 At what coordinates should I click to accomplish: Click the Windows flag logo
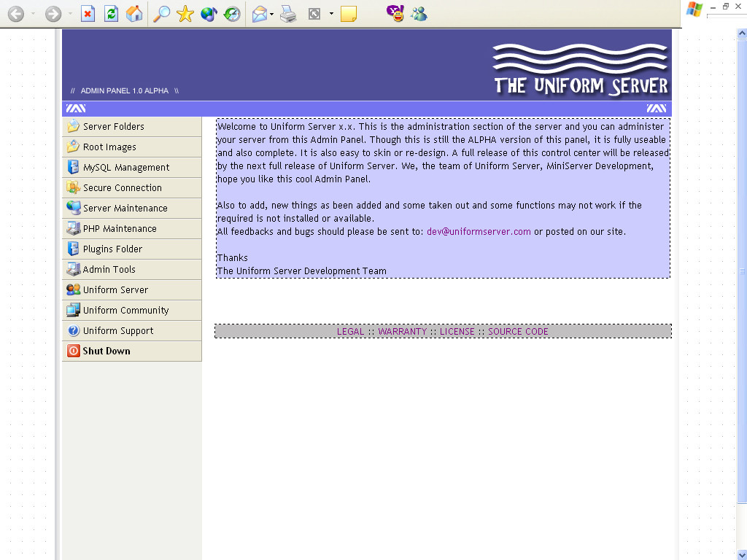[x=694, y=9]
